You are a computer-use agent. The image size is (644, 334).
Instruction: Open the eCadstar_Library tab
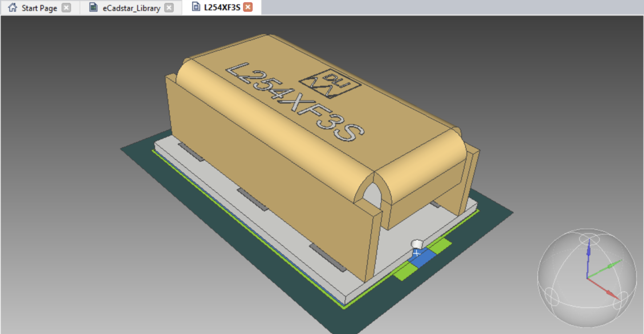click(131, 8)
